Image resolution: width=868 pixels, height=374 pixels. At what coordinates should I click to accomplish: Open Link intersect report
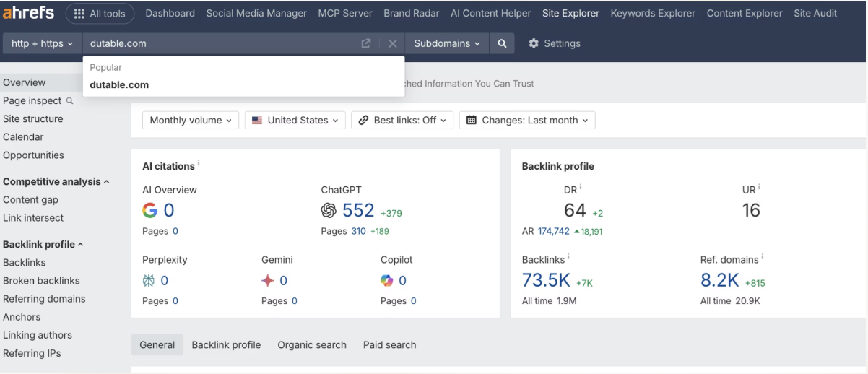tap(33, 217)
